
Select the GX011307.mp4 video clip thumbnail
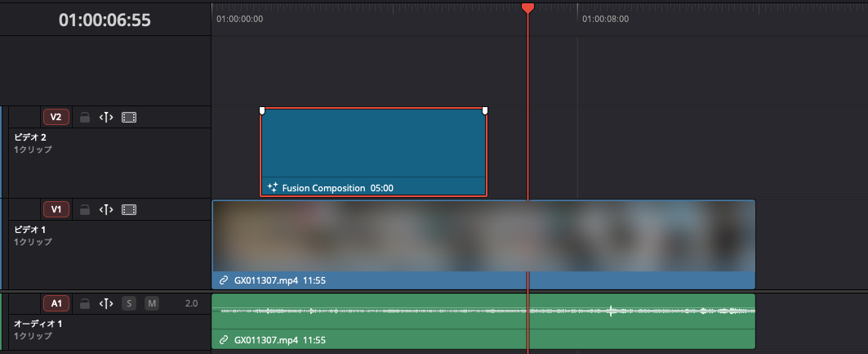483,236
